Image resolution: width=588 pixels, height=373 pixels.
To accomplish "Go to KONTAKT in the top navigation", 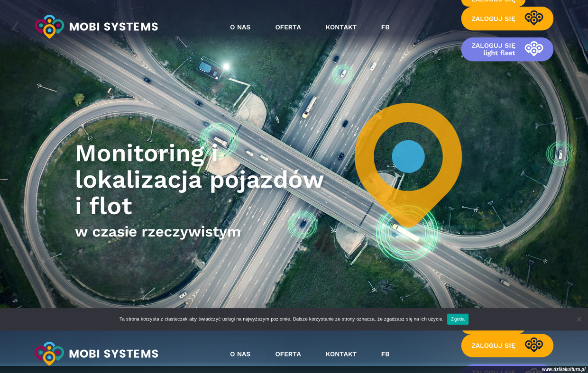I will click(x=341, y=27).
